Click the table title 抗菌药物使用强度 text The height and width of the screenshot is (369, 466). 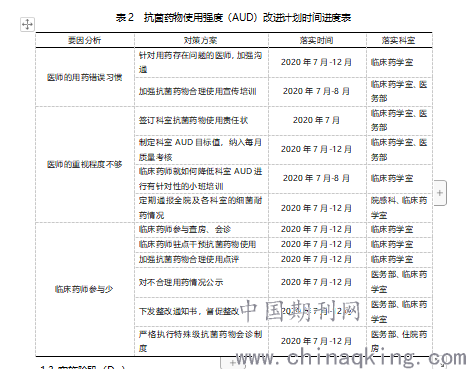point(183,17)
